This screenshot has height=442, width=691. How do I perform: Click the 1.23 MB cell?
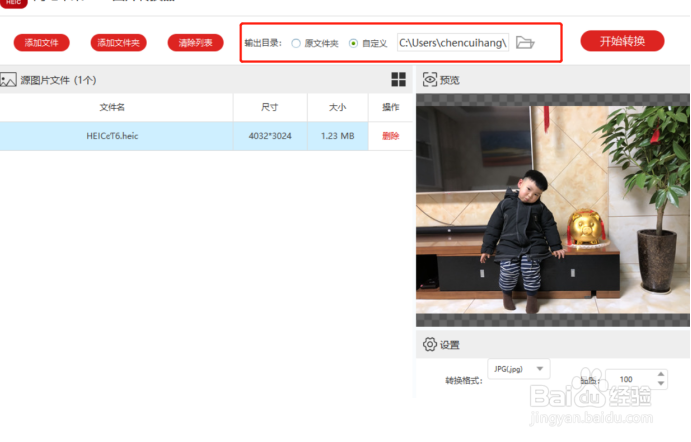click(338, 136)
